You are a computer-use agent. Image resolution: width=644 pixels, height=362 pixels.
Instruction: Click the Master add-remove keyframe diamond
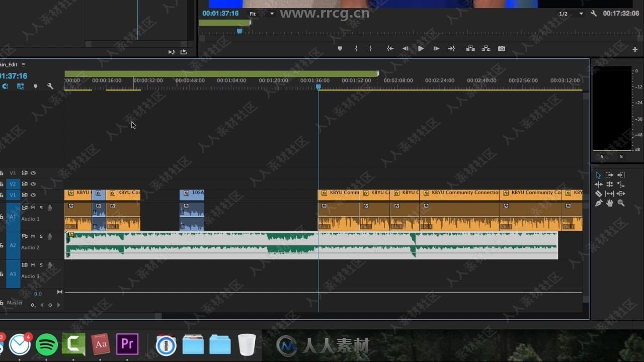[50, 305]
